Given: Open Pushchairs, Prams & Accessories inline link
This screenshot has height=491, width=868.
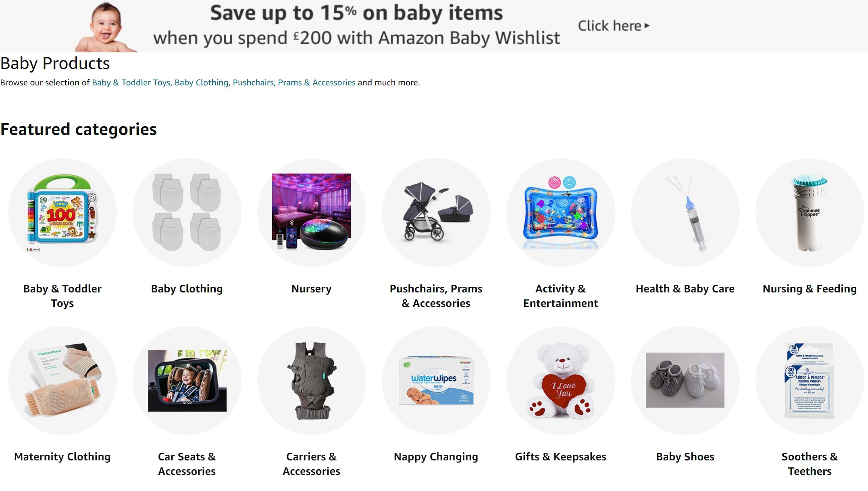Looking at the screenshot, I should 294,83.
